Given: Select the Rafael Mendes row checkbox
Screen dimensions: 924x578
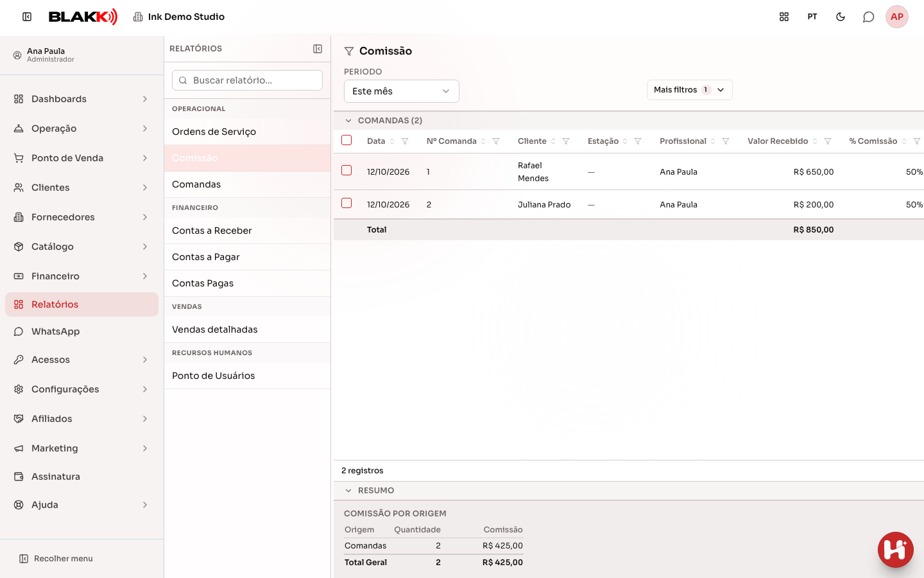Looking at the screenshot, I should [346, 170].
